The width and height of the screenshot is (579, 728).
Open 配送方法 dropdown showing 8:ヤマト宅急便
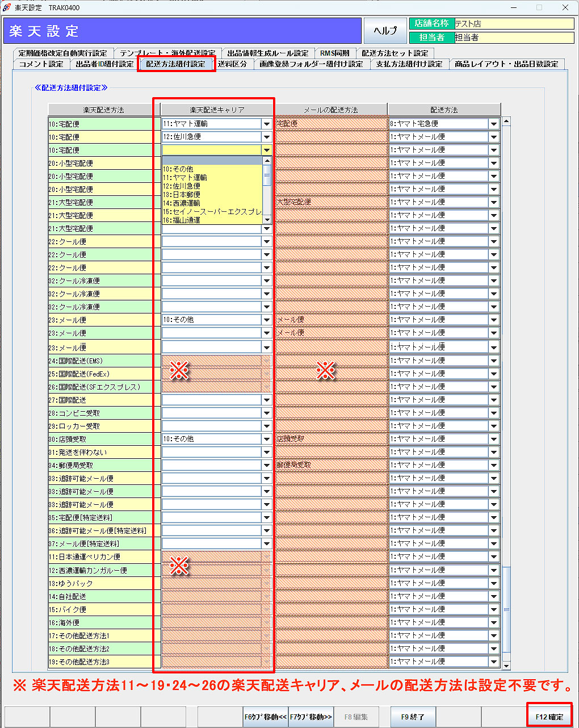(494, 124)
